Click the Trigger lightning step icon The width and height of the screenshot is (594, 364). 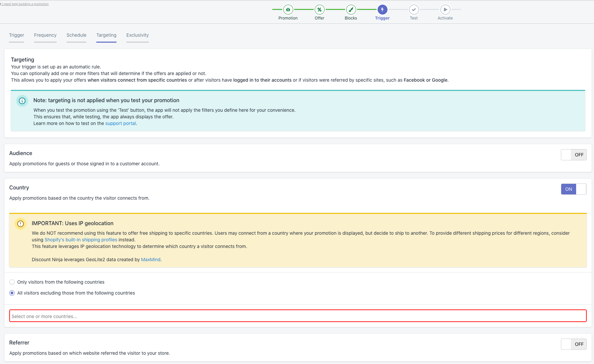pos(382,10)
